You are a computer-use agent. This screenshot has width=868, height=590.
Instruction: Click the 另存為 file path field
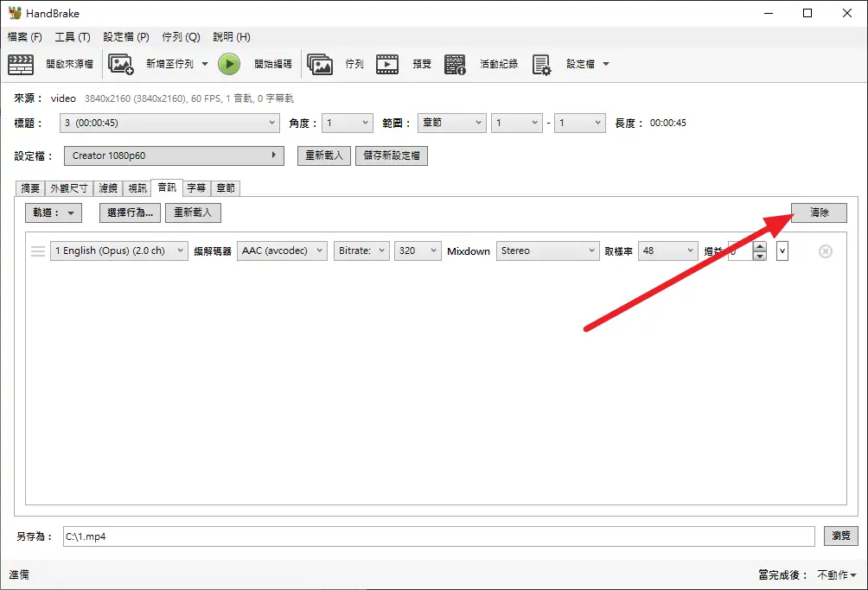437,536
